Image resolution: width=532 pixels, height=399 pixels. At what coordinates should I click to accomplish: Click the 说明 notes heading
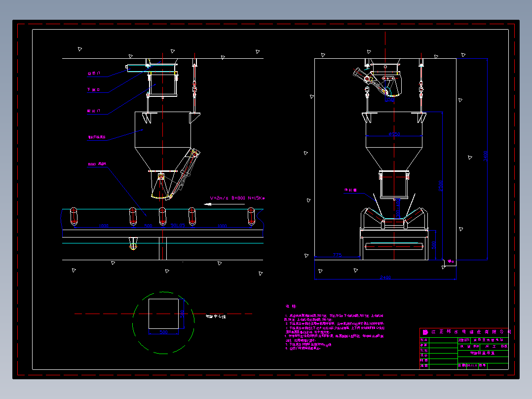[291, 306]
